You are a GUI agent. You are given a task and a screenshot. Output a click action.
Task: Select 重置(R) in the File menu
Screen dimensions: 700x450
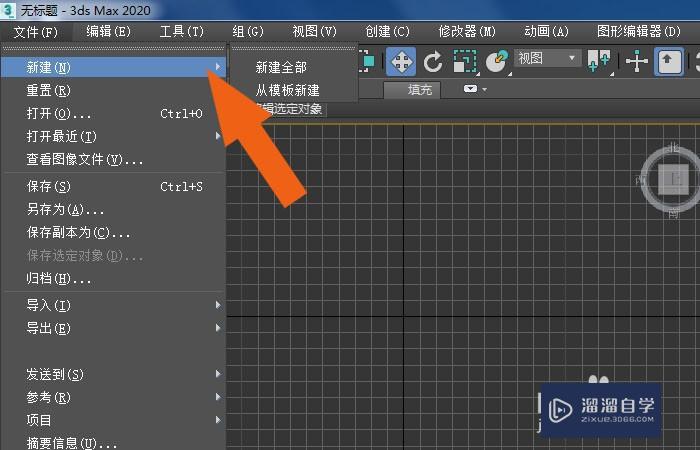(x=114, y=91)
